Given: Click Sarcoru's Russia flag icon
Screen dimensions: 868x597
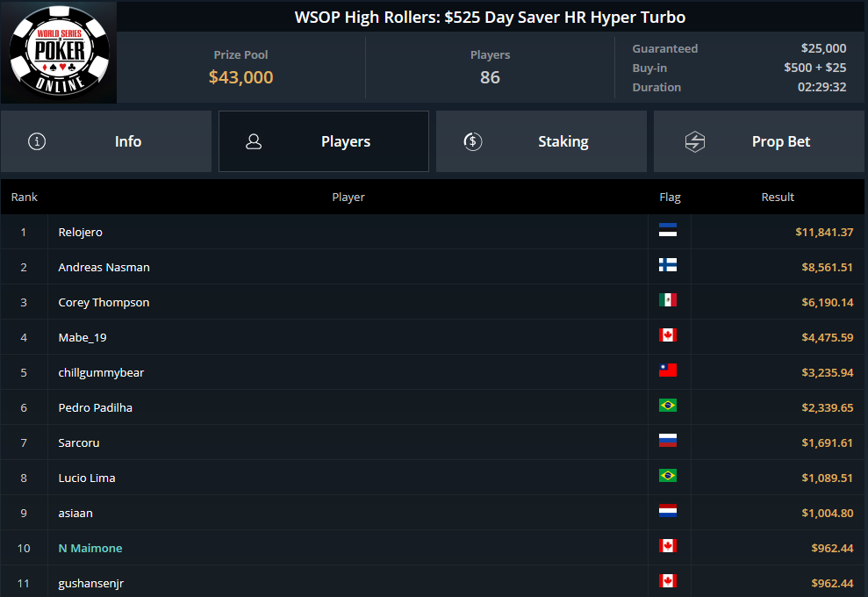Looking at the screenshot, I should (x=668, y=440).
